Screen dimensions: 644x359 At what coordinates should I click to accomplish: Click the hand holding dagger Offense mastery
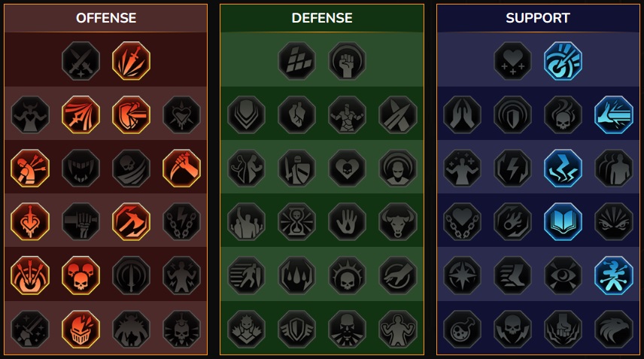click(181, 168)
